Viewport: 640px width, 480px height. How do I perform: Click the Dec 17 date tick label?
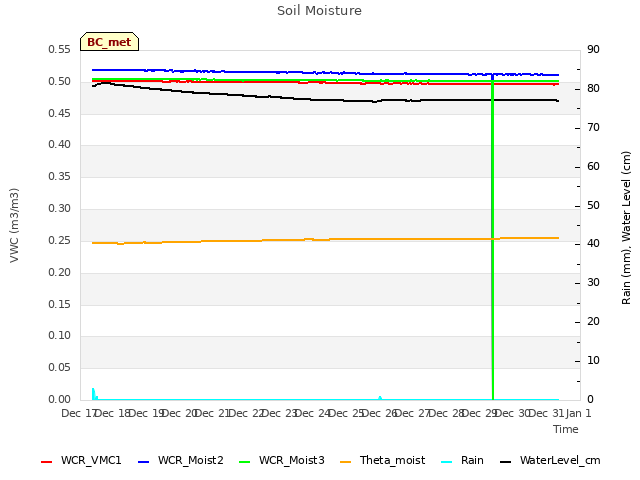tap(79, 413)
